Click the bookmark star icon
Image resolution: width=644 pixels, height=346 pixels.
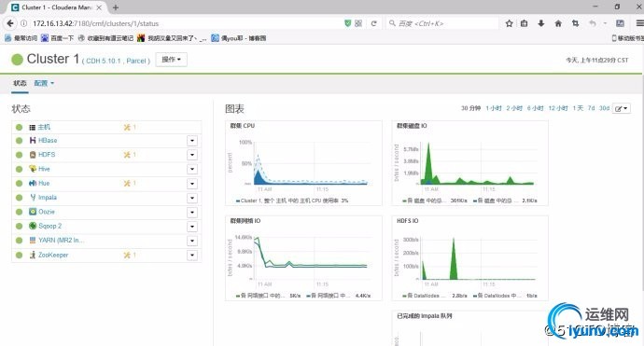point(510,23)
